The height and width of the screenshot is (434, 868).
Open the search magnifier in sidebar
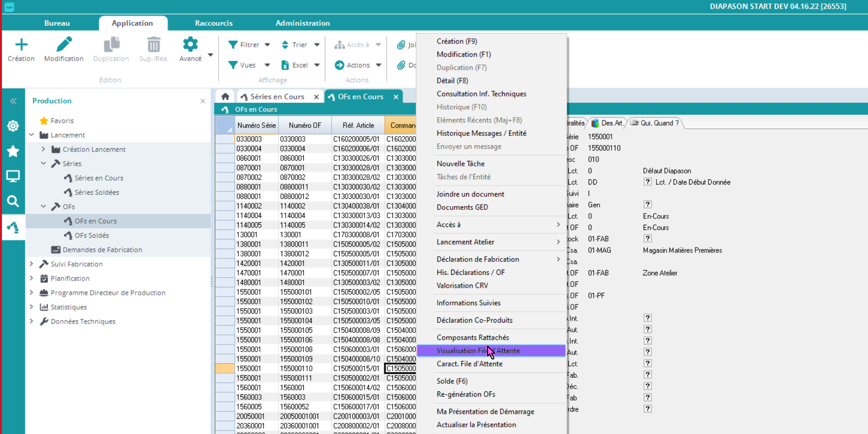click(x=13, y=201)
